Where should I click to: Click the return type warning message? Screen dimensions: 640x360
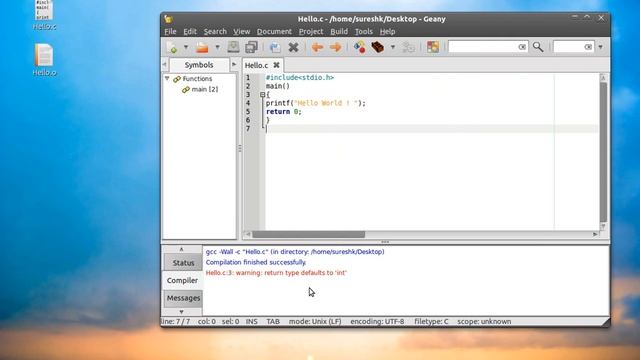[x=276, y=273]
